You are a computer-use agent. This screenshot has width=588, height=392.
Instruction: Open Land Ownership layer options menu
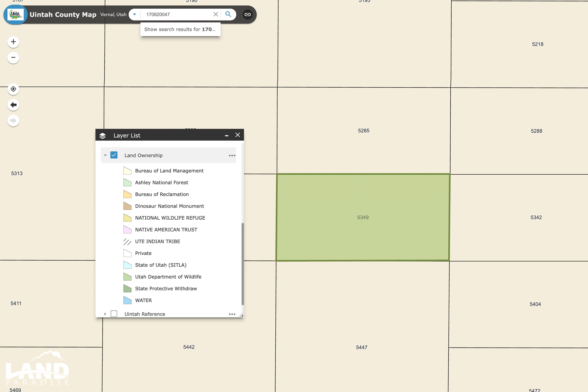pyautogui.click(x=232, y=156)
